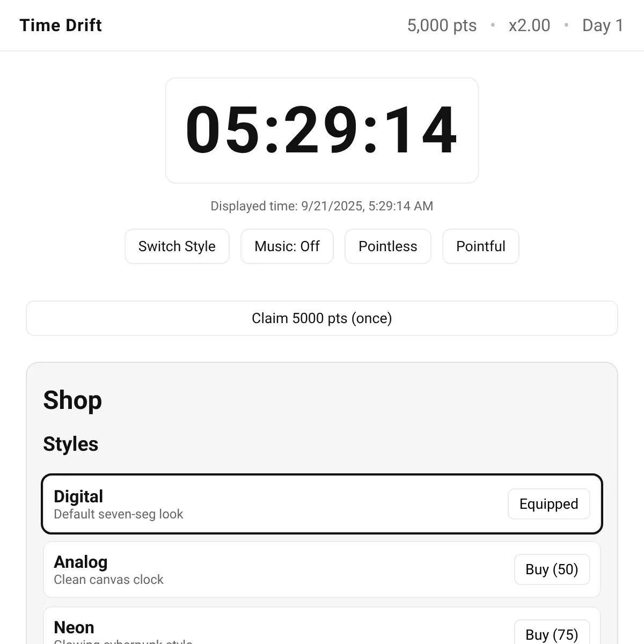Buy the Analog style for 50

click(552, 569)
